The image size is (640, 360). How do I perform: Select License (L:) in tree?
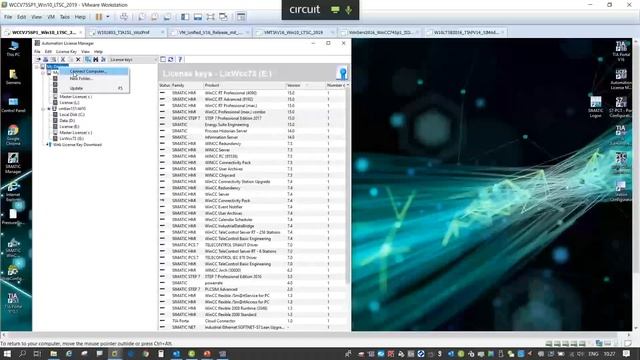69,103
